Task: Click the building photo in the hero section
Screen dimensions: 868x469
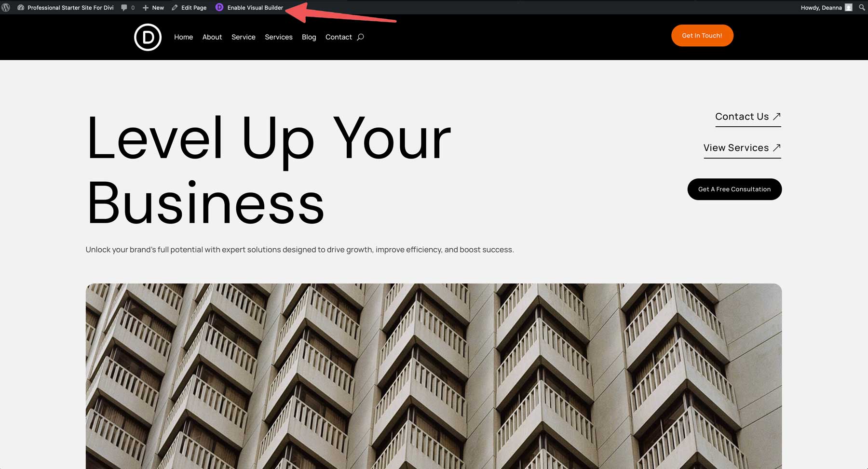Action: [434, 376]
